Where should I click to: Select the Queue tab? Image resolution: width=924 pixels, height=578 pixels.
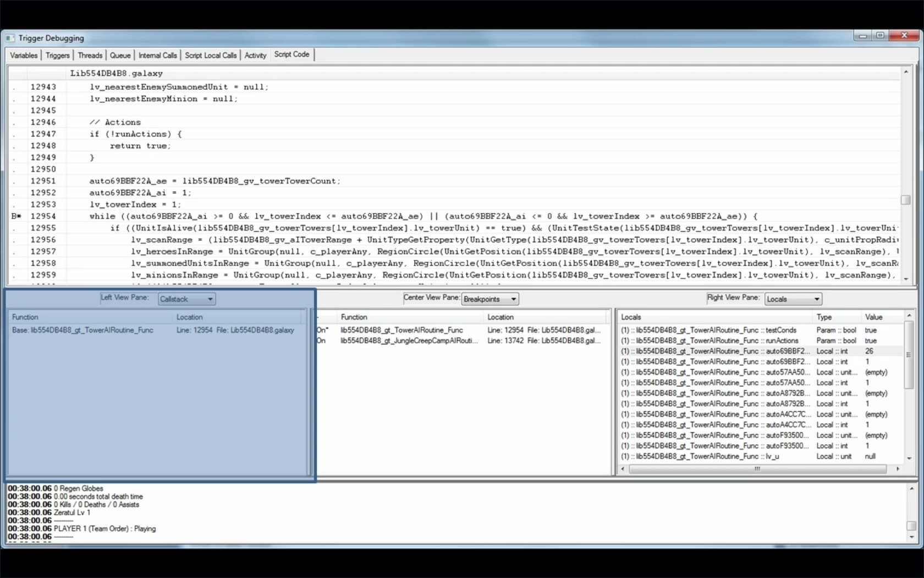tap(120, 55)
